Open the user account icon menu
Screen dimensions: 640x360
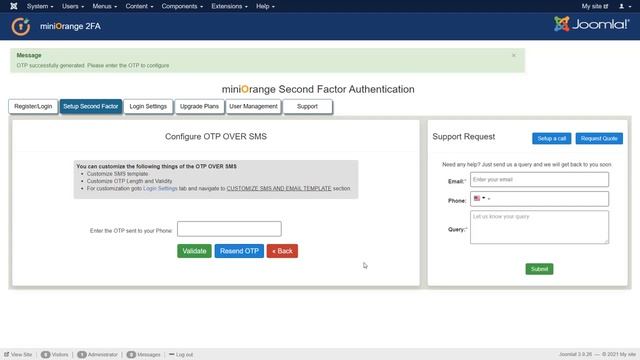click(x=624, y=6)
